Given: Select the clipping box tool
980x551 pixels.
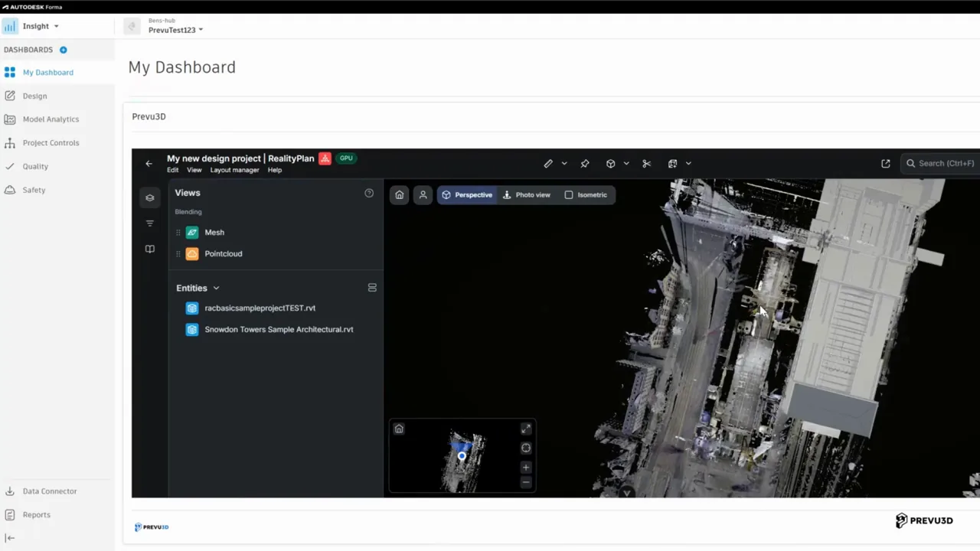Looking at the screenshot, I should tap(672, 163).
